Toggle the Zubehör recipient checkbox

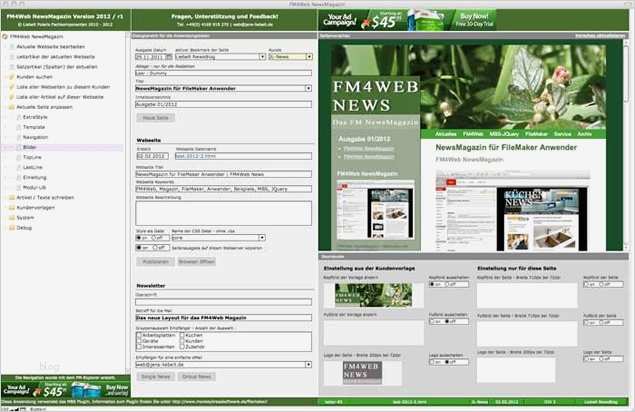[x=182, y=347]
